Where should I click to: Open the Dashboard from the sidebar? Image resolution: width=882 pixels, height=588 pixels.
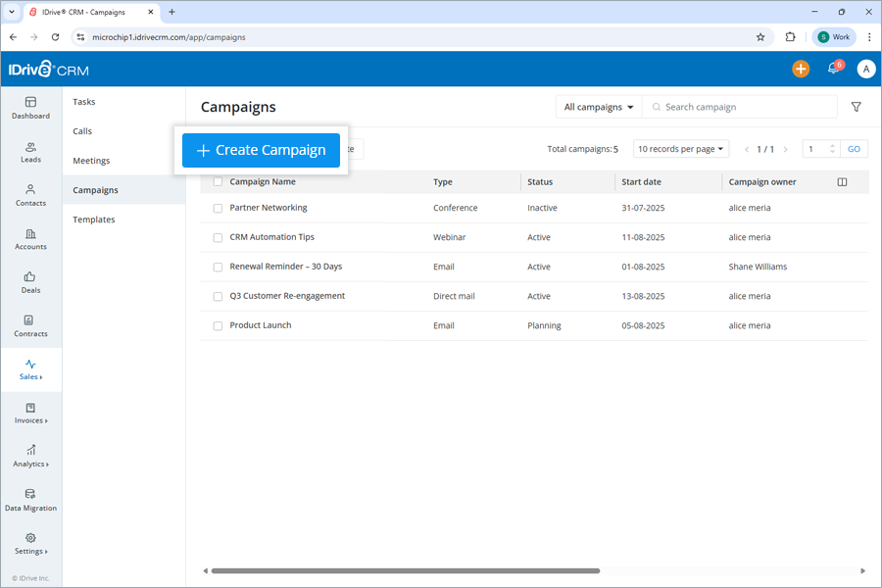coord(30,109)
